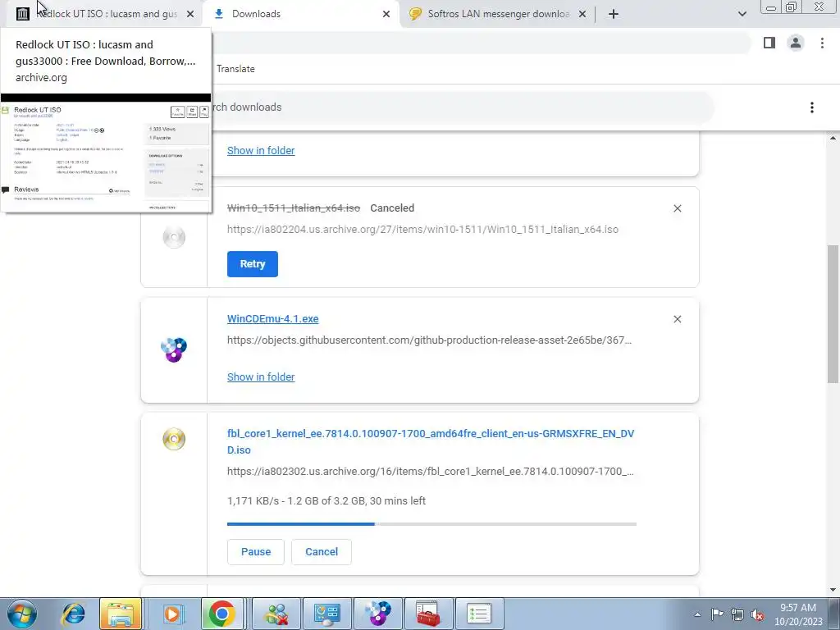The width and height of the screenshot is (840, 630).
Task: Retry the canceled Win10 Italian ISO download
Action: 253,264
